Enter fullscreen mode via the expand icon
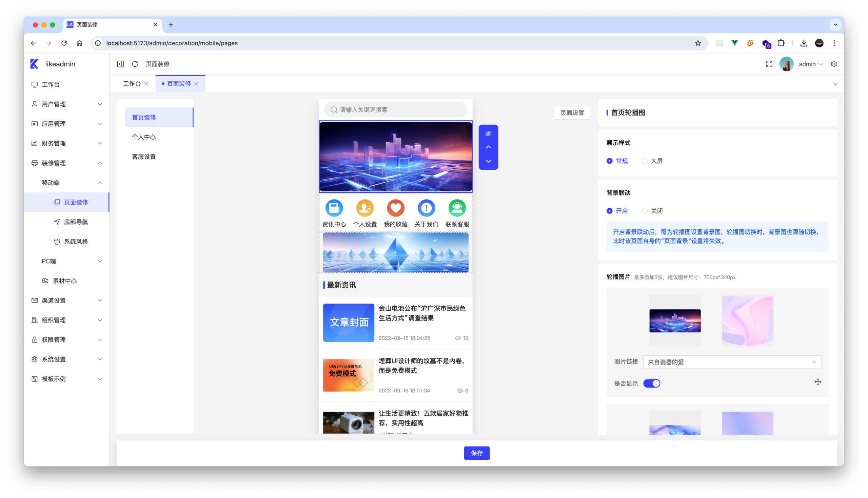This screenshot has width=868, height=498. tap(769, 64)
